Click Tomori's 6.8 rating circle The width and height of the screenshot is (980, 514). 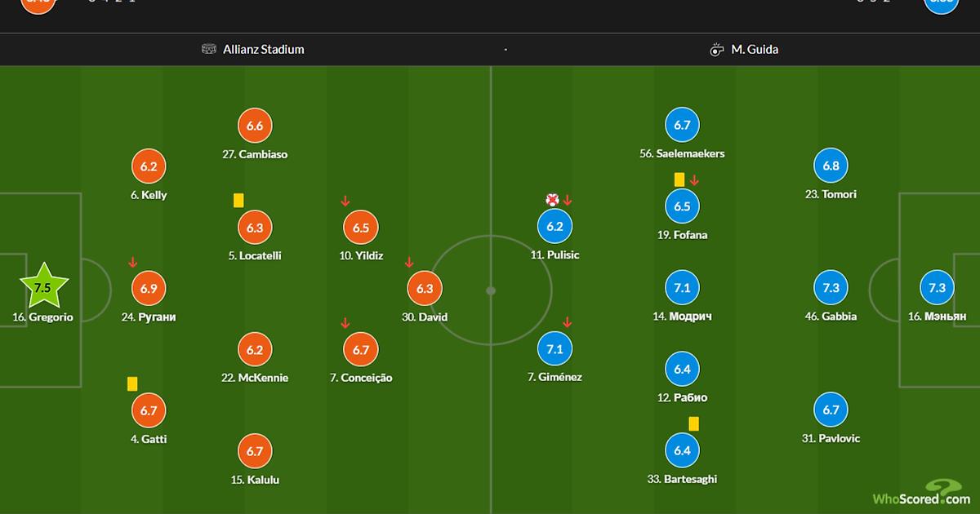pyautogui.click(x=831, y=166)
